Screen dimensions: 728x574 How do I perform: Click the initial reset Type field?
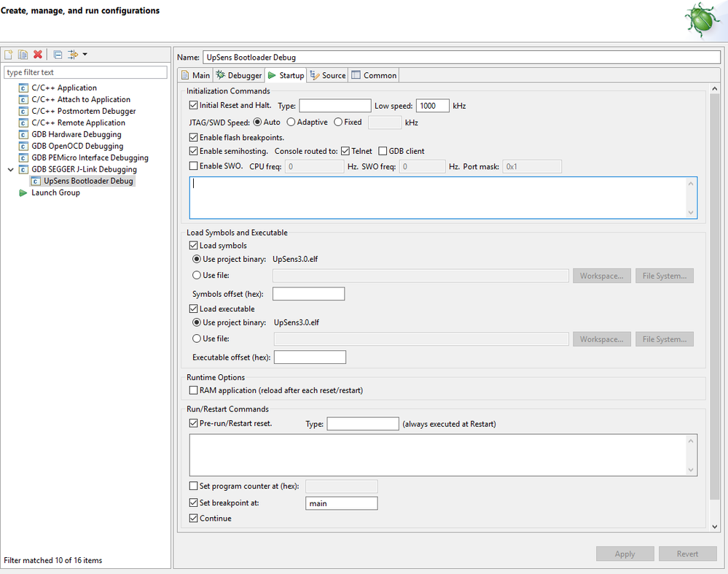334,106
